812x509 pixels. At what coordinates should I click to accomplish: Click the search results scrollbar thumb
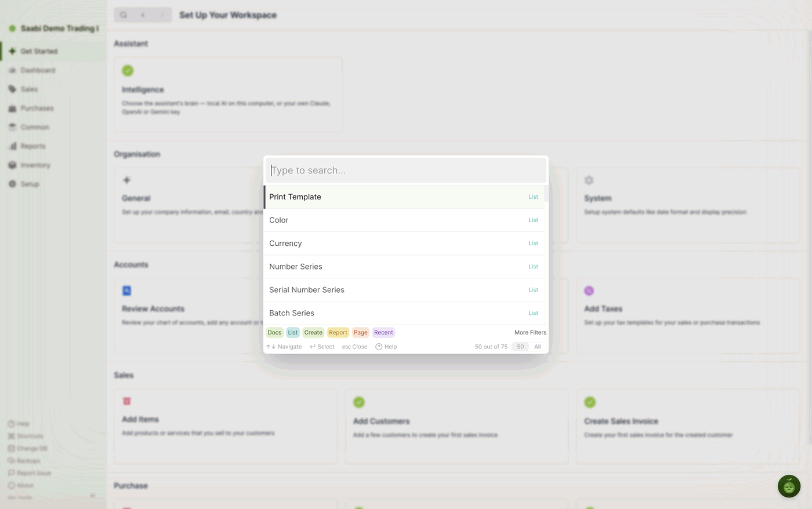[546, 194]
